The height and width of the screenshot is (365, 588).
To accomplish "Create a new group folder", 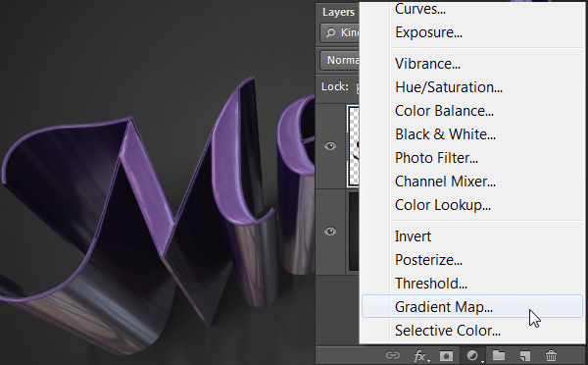I will pos(499,355).
